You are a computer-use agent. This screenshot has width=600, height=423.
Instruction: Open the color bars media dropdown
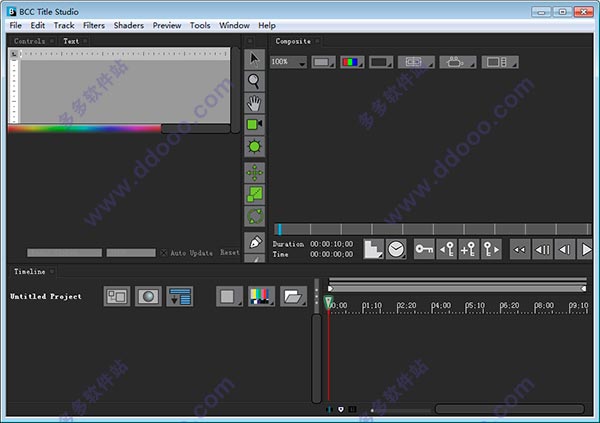click(261, 296)
